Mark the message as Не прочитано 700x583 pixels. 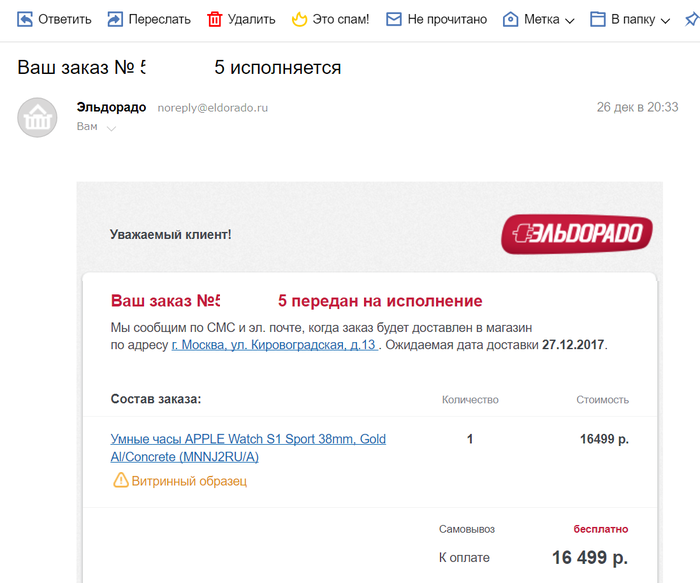point(447,19)
